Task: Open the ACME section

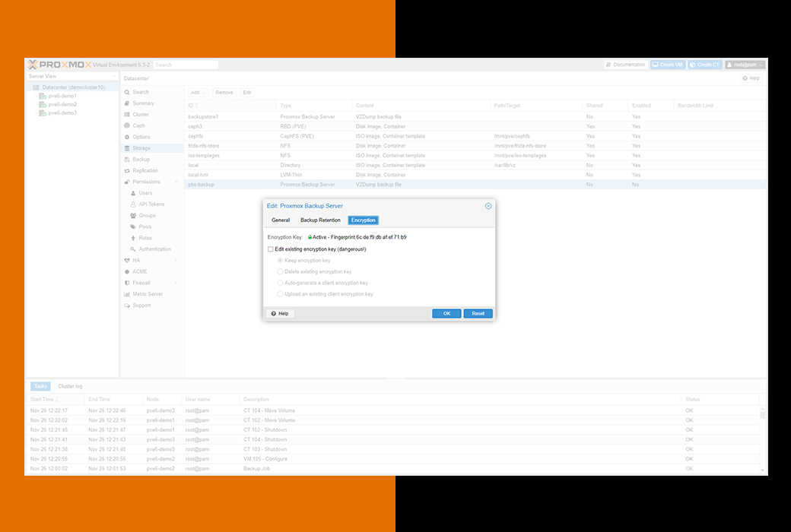Action: coord(135,271)
